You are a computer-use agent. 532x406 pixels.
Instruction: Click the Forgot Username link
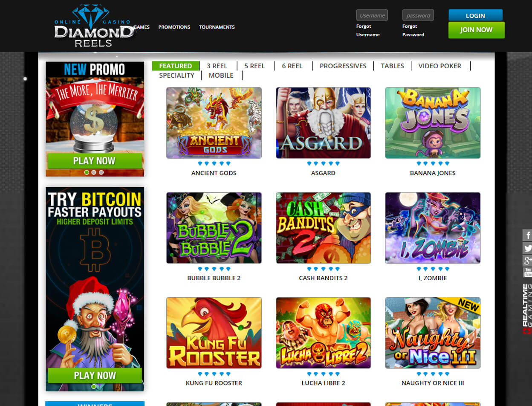tap(368, 30)
